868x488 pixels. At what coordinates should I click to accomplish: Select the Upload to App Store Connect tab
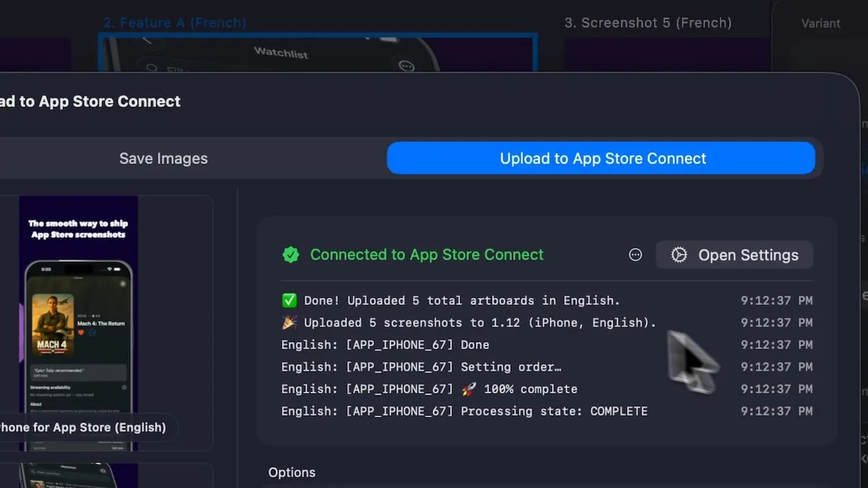pos(602,158)
